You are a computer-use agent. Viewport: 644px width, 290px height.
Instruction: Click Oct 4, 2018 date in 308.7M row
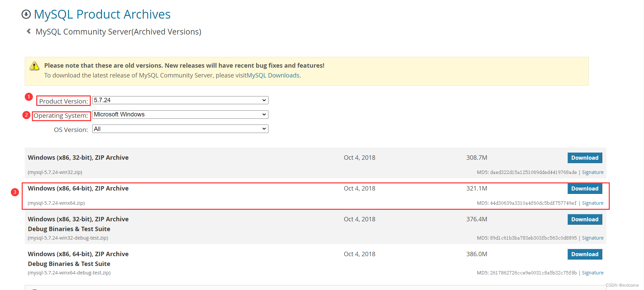click(360, 158)
